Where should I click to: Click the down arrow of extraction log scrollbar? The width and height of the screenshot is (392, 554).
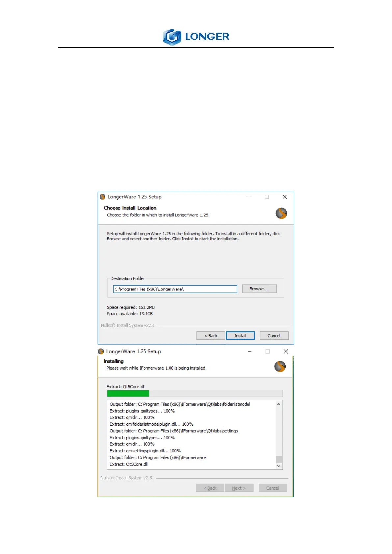[279, 466]
